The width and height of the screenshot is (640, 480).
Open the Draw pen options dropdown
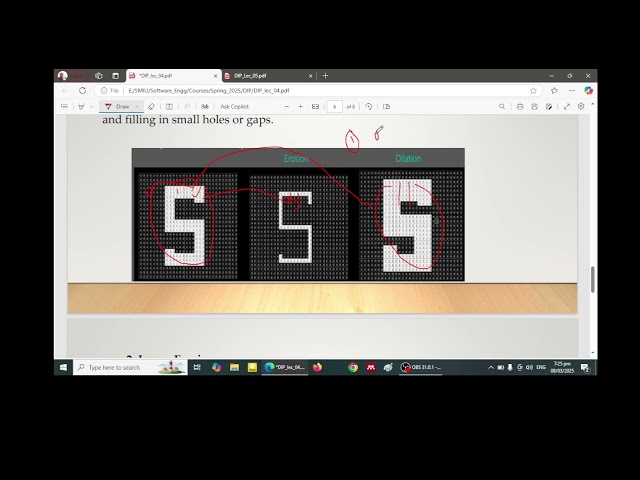137,107
